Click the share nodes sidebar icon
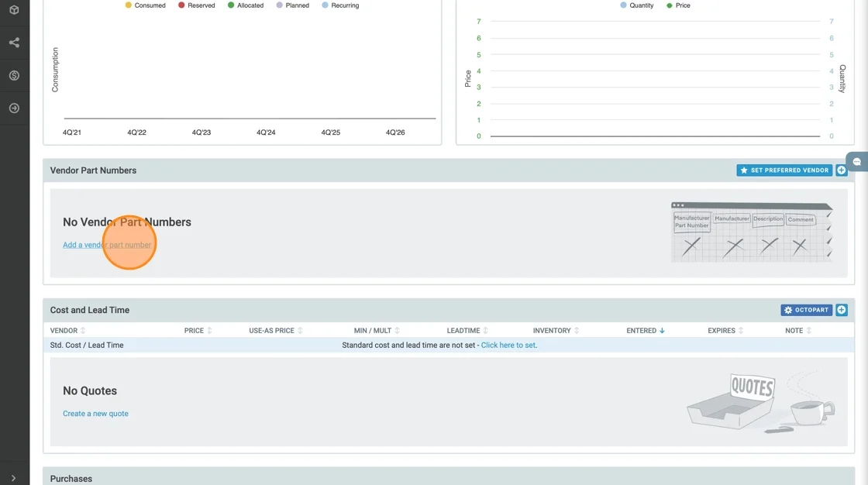The width and height of the screenshot is (868, 485). (14, 43)
